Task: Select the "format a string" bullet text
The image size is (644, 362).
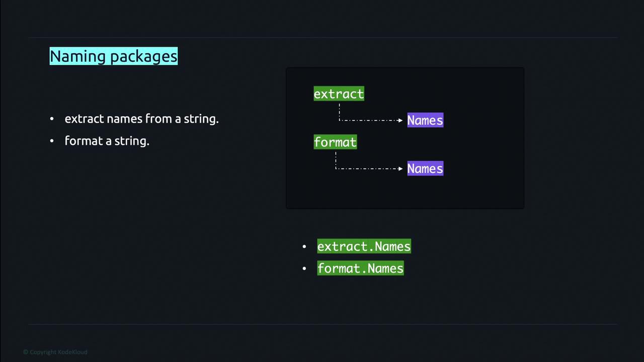Action: point(107,141)
